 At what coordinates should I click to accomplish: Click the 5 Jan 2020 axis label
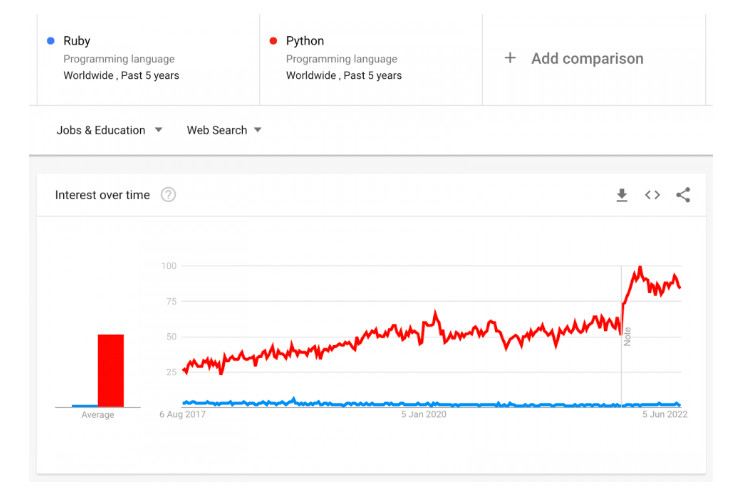[424, 414]
